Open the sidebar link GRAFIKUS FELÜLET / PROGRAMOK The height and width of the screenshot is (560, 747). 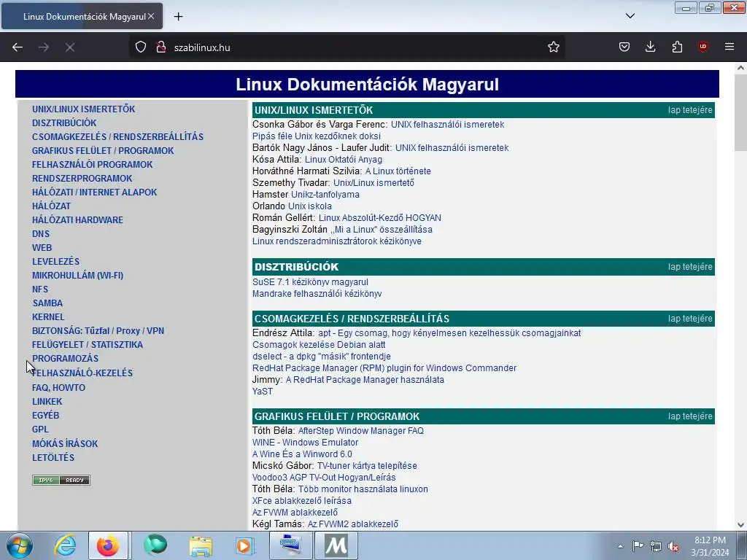[103, 150]
